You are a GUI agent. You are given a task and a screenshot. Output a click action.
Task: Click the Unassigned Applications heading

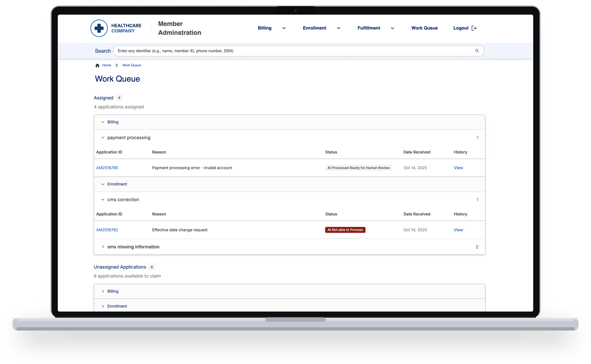120,267
